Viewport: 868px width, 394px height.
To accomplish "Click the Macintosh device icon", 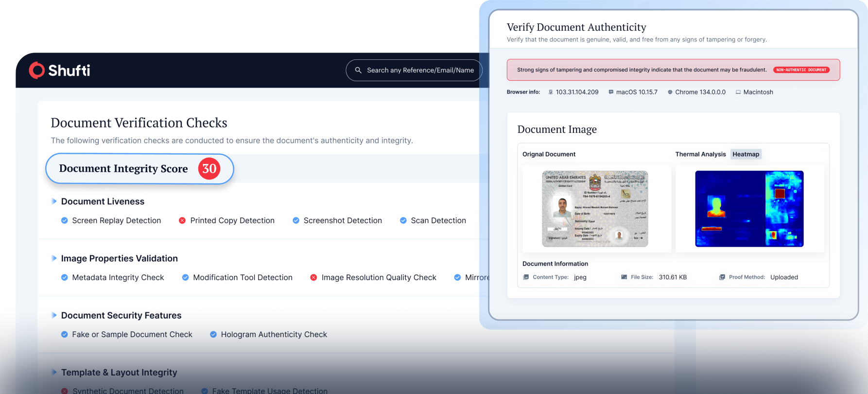I will point(738,92).
